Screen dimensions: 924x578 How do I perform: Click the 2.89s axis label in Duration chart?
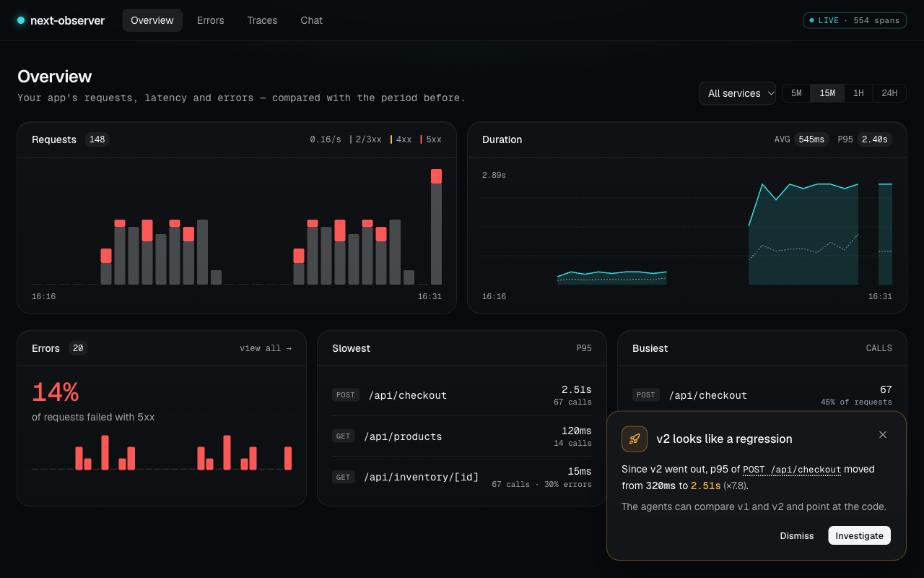(494, 175)
